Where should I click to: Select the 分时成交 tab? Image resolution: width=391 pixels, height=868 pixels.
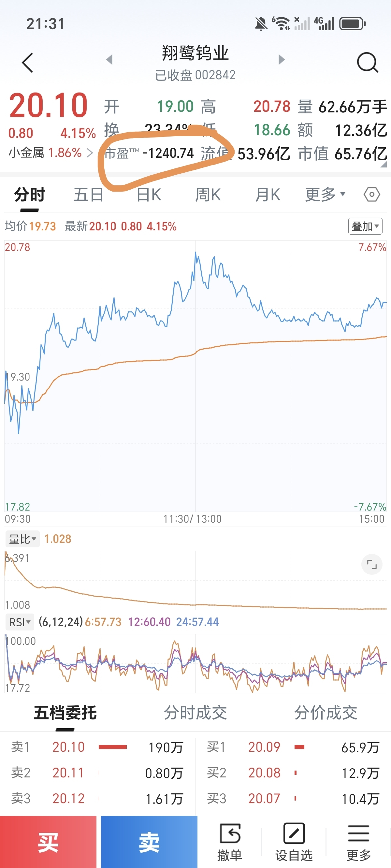point(195,712)
